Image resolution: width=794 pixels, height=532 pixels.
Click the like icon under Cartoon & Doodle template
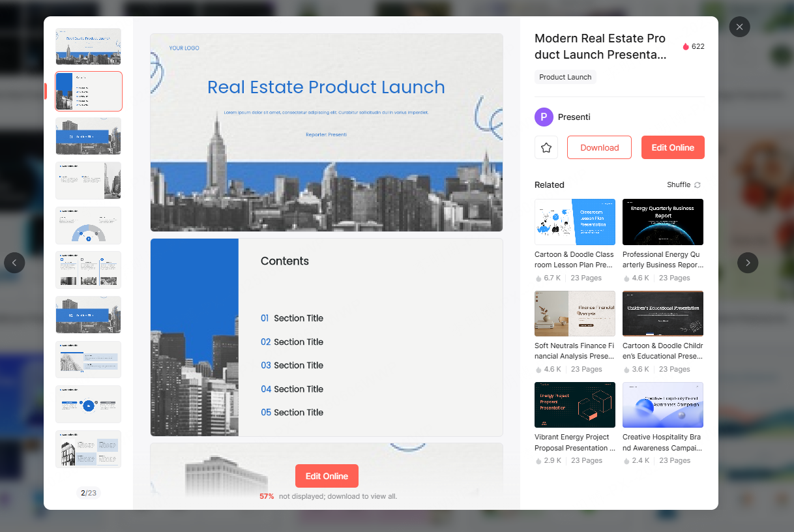coord(538,278)
